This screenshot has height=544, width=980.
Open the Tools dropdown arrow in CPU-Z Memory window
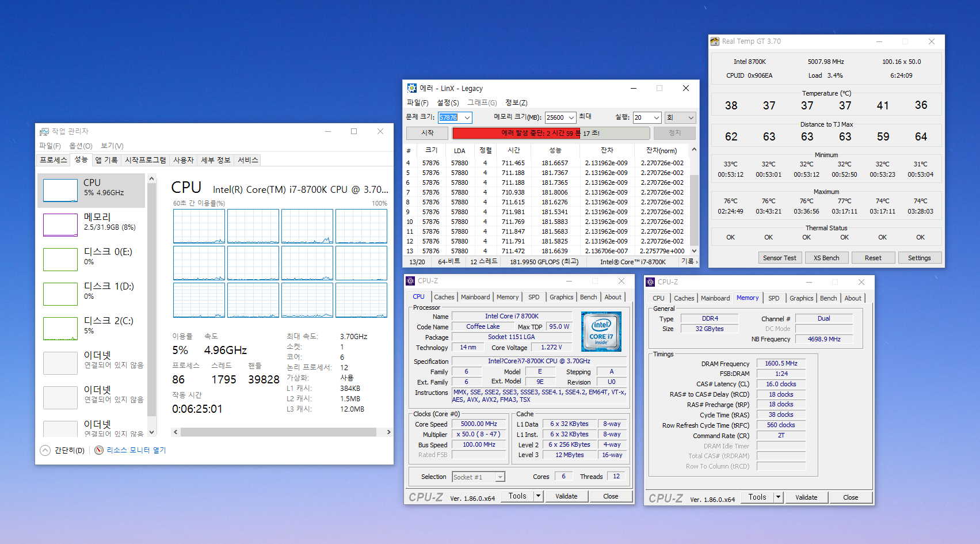pos(778,497)
